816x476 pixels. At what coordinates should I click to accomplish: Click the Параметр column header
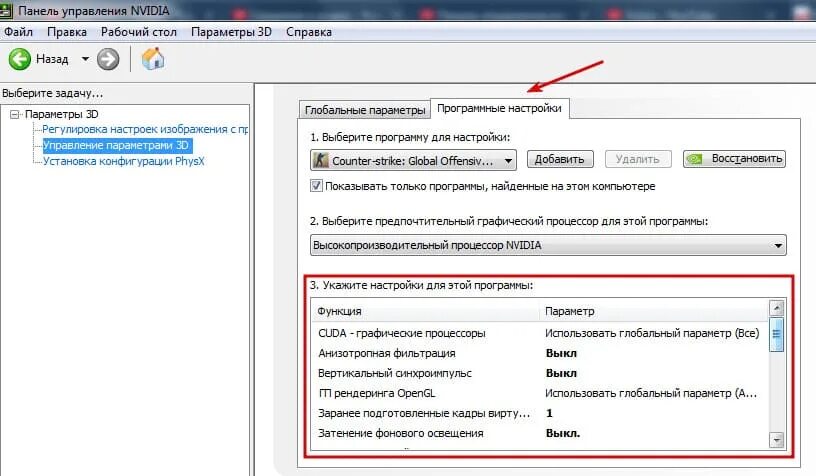[654, 311]
